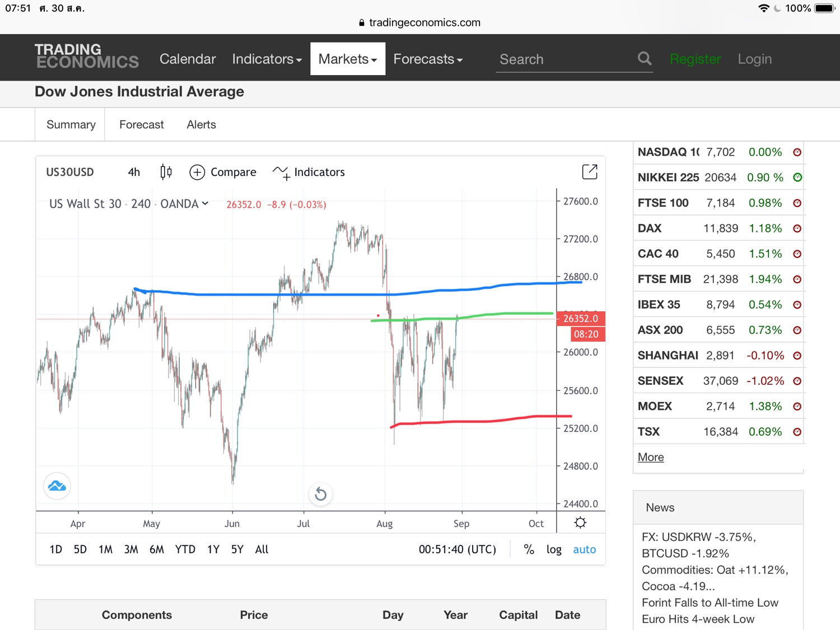Click the Compare plus icon
Screen dimensions: 840x630
point(197,172)
